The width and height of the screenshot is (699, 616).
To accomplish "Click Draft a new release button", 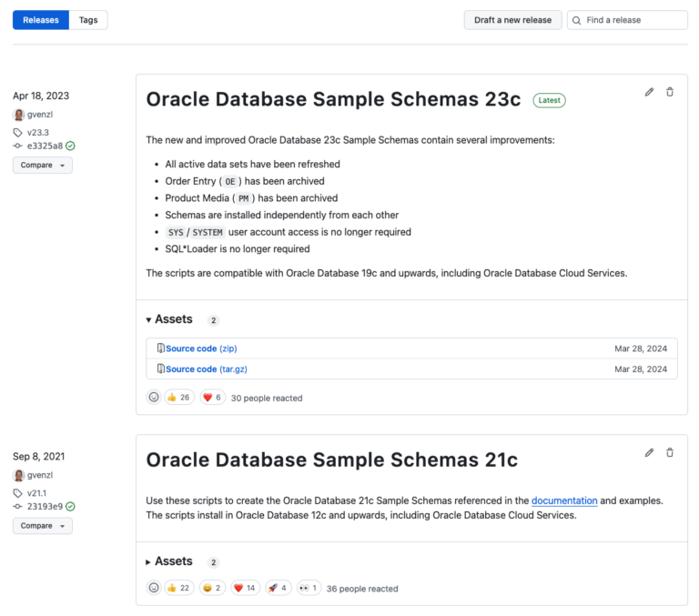I will (512, 20).
